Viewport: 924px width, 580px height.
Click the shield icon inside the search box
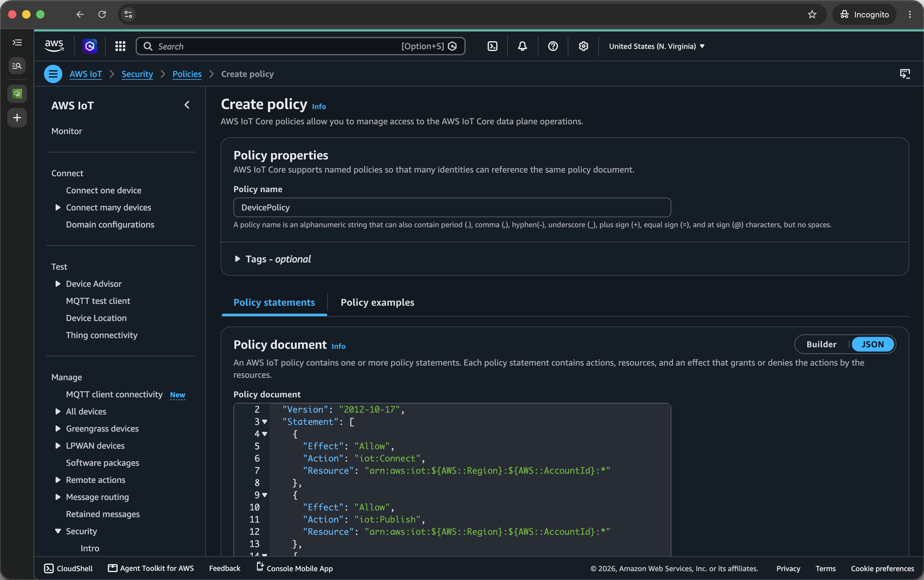[453, 46]
